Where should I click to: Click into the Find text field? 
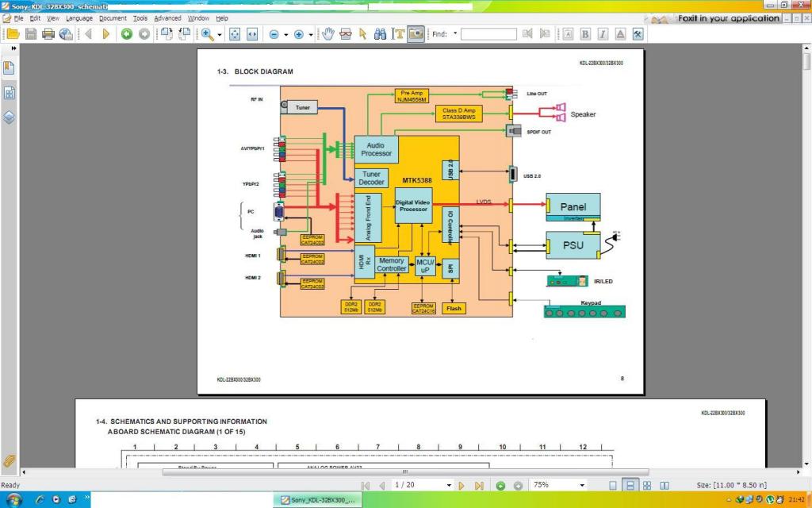488,34
